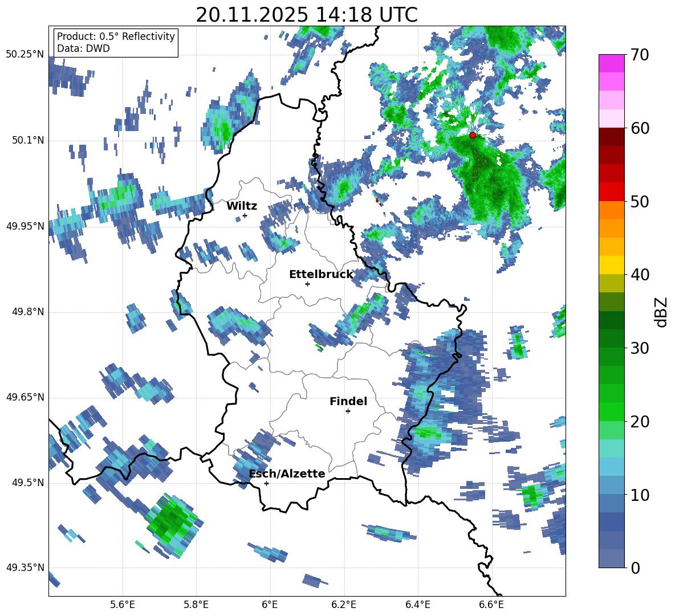
Task: Click the 5.6°E longitude label
Action: click(123, 605)
